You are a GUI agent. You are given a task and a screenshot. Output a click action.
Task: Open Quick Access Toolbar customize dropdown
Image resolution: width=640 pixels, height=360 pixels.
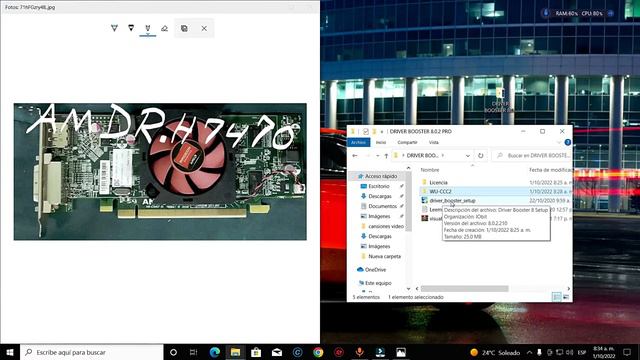coord(382,131)
